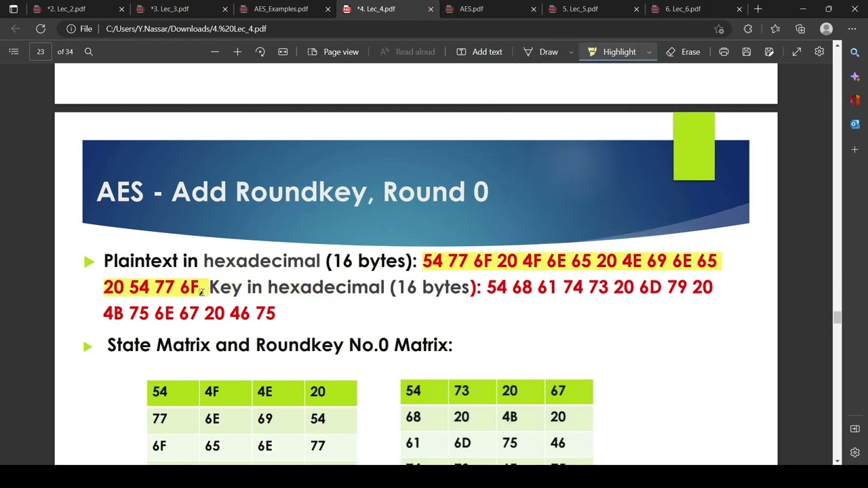Open a new browser tab
This screenshot has width=868, height=488.
(758, 9)
